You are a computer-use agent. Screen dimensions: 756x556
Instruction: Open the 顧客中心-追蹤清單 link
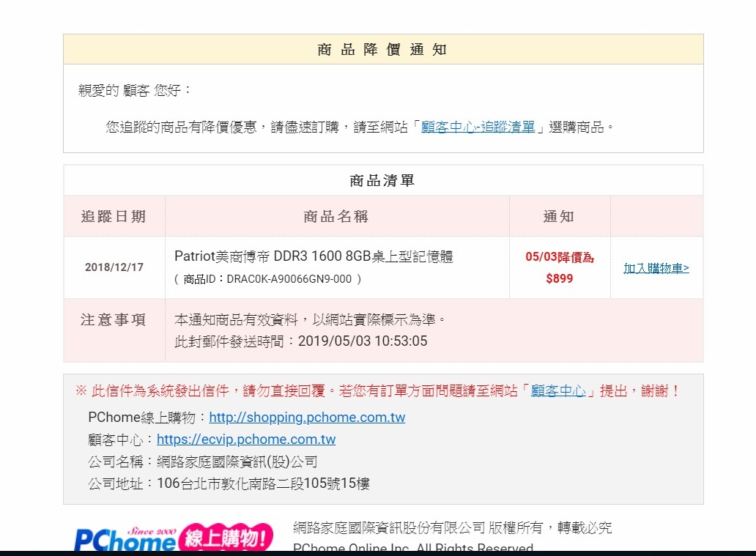pos(478,127)
